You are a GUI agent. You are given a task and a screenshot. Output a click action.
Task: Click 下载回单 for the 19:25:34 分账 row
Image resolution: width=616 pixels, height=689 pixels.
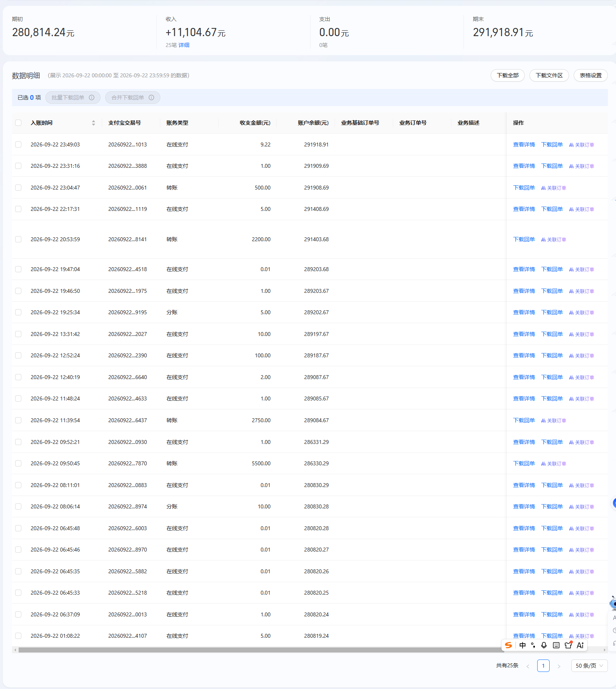(552, 312)
